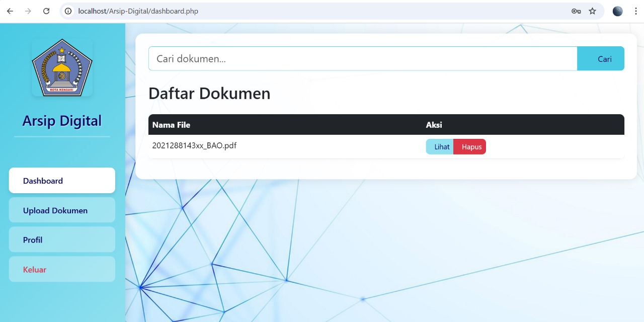Viewport: 644px width, 322px height.
Task: Click the browser forward arrow
Action: [28, 11]
